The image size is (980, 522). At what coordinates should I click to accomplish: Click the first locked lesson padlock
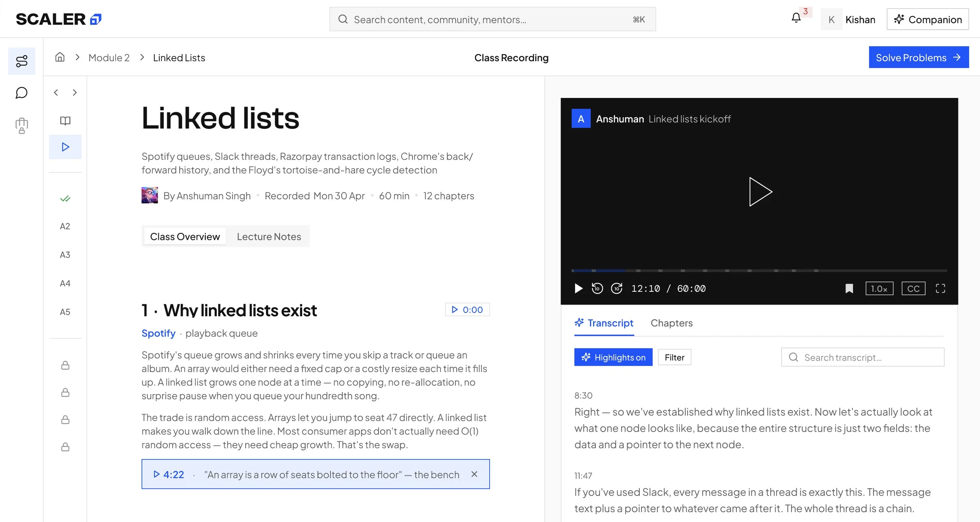click(x=65, y=365)
